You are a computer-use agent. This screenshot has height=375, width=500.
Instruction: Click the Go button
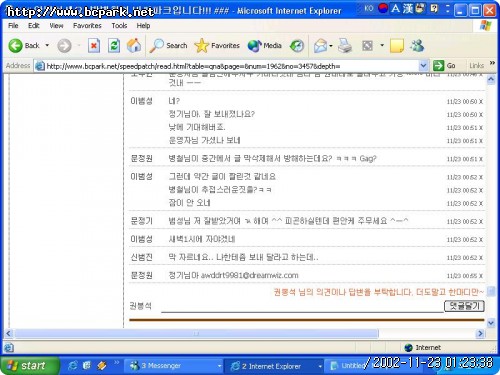444,66
